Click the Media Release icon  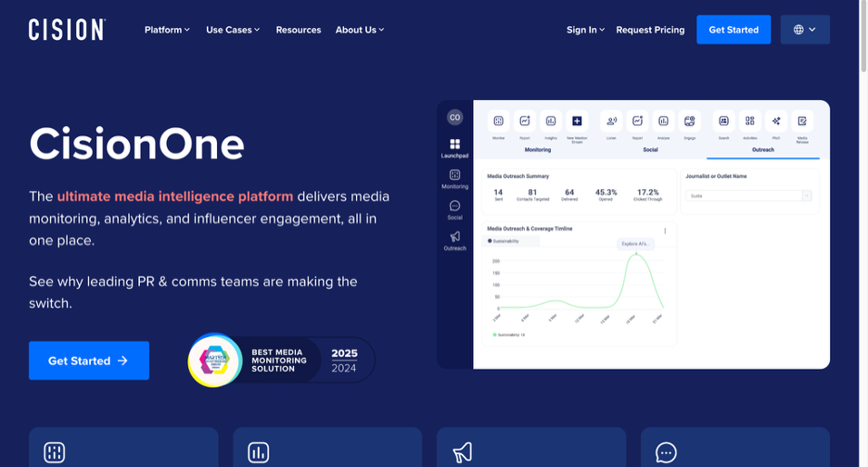tap(802, 120)
